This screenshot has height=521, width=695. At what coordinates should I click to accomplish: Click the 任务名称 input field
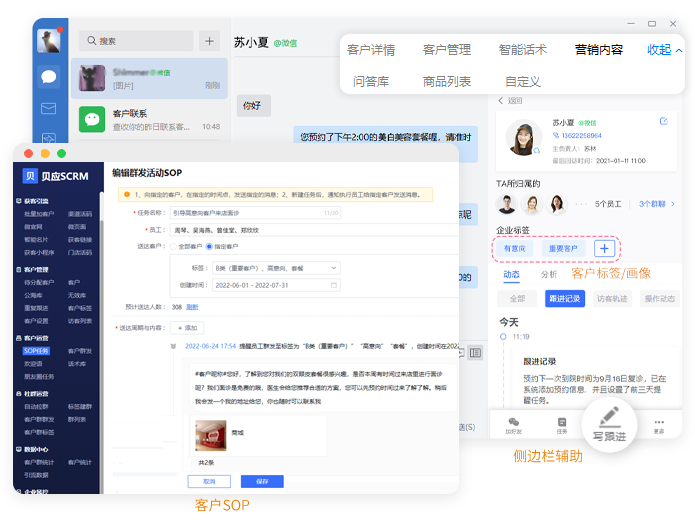coord(255,213)
